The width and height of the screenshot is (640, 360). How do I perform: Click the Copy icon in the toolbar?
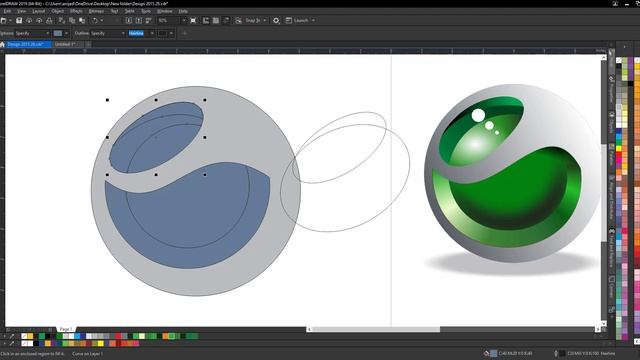pyautogui.click(x=72, y=20)
